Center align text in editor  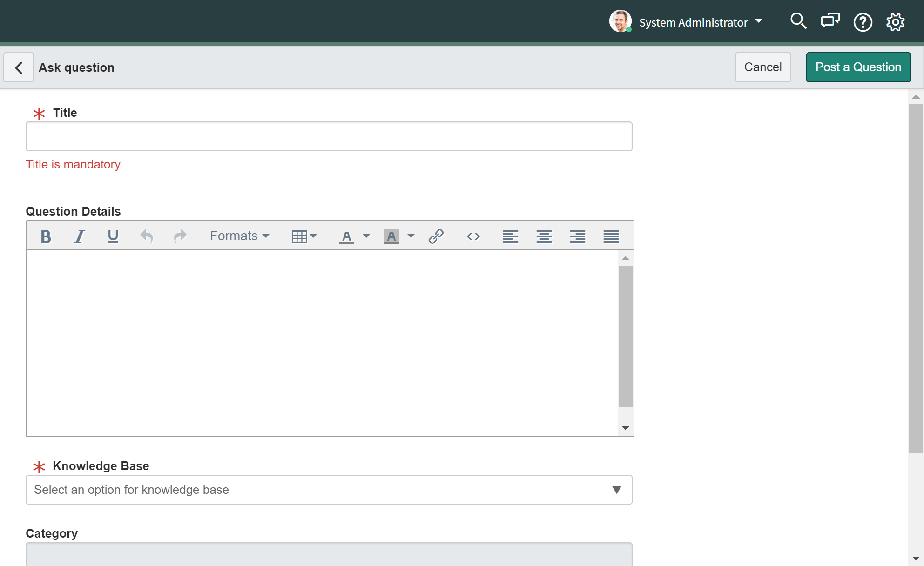(x=544, y=236)
